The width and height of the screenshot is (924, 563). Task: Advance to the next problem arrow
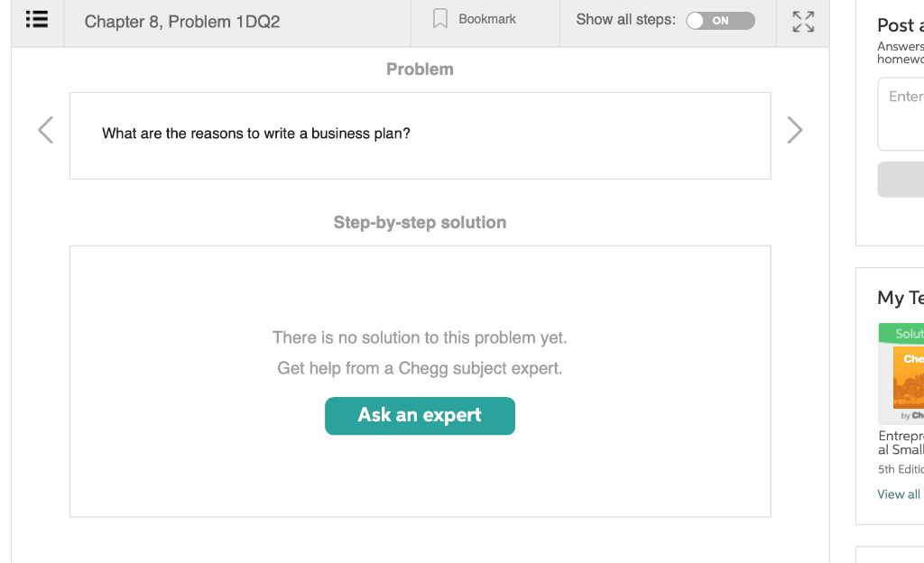[794, 131]
